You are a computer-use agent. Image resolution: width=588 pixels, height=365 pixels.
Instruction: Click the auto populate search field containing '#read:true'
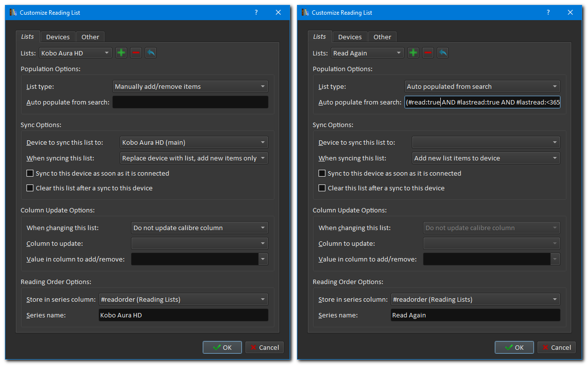click(x=482, y=103)
